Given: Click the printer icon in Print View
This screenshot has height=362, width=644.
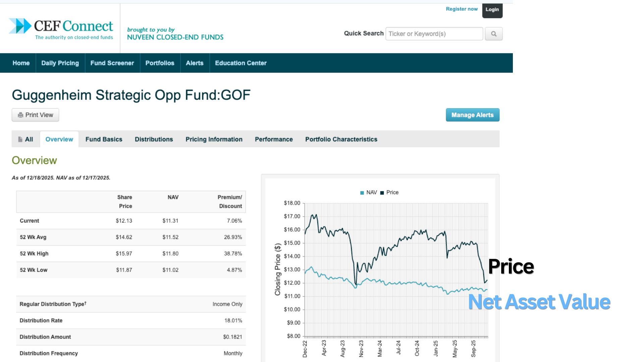Looking at the screenshot, I should pos(20,115).
